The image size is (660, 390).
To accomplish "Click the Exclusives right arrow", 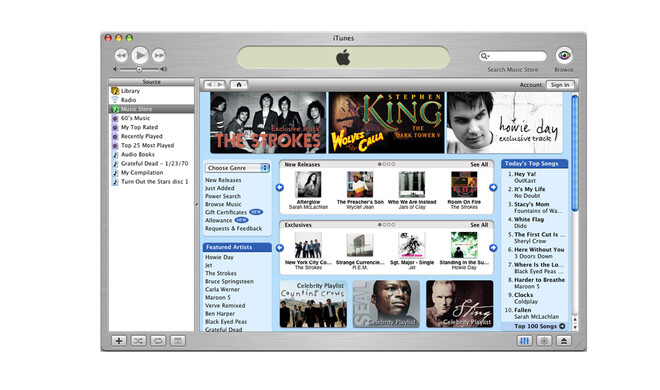I will point(493,248).
